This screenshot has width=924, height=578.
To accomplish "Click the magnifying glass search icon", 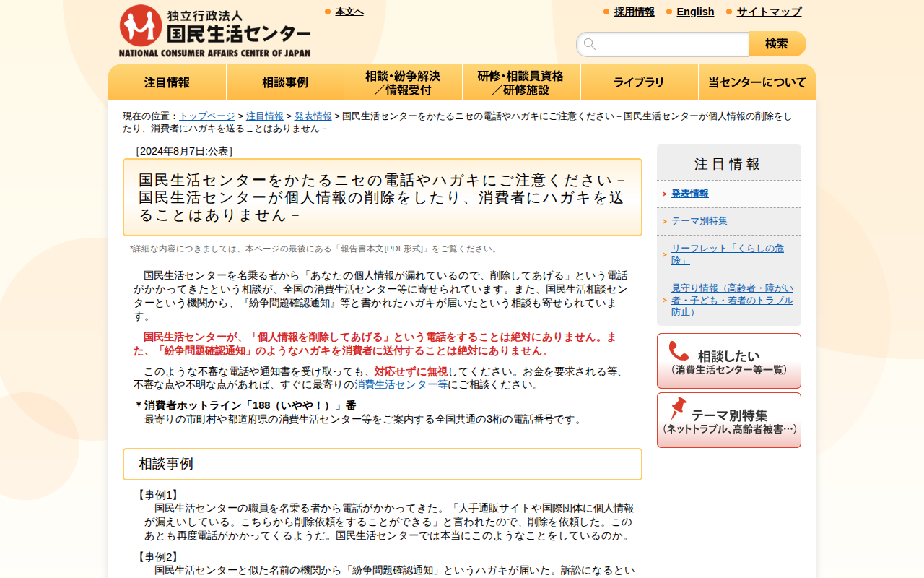I will click(x=590, y=44).
